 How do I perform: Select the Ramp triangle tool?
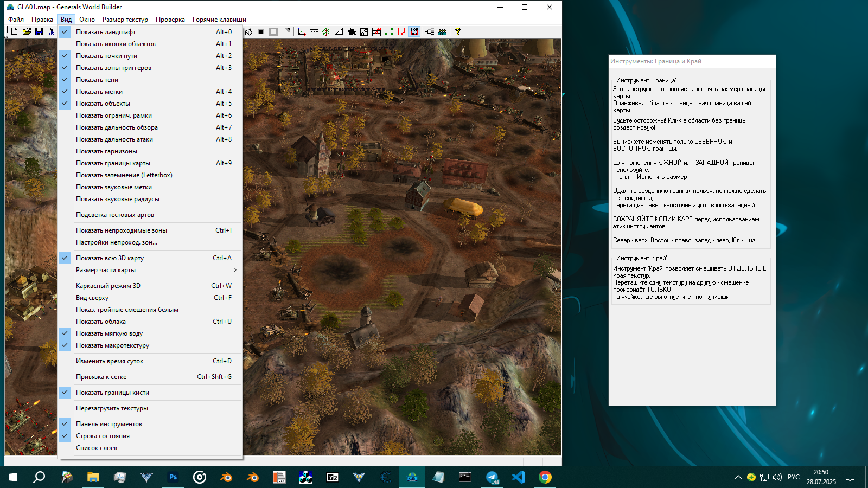coord(339,31)
